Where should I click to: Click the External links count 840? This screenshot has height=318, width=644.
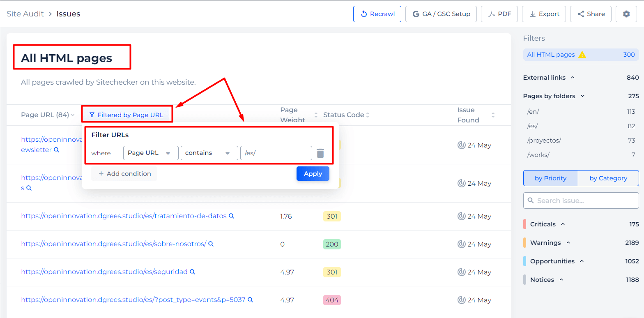(x=632, y=78)
